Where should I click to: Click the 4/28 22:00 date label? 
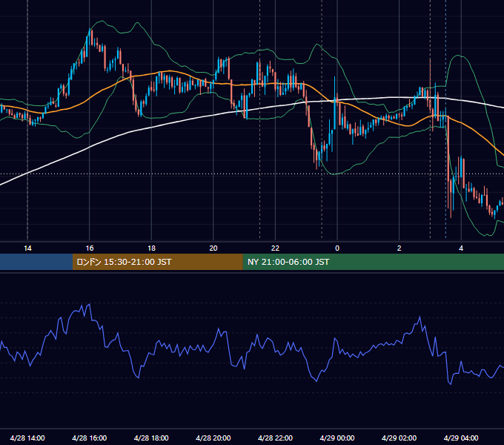pos(275,438)
